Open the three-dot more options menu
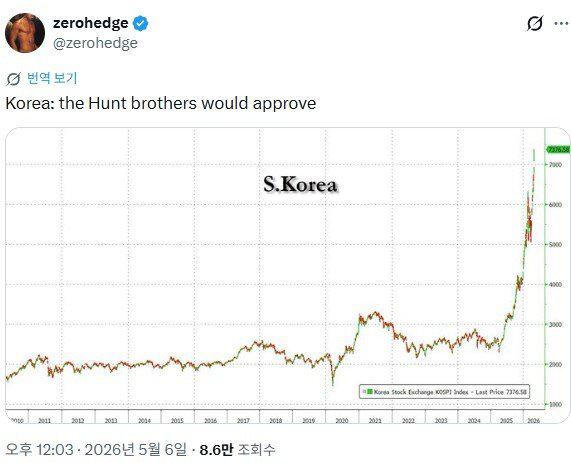This screenshot has height=463, width=571. 561,23
